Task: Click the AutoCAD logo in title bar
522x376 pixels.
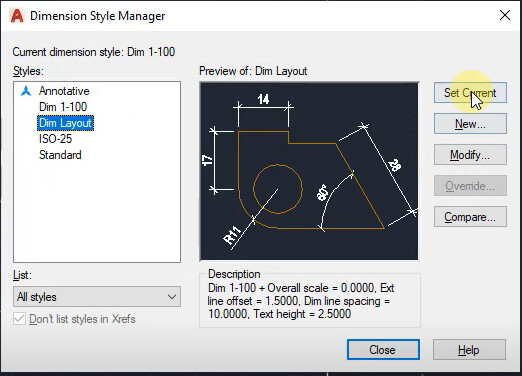Action: pos(17,16)
